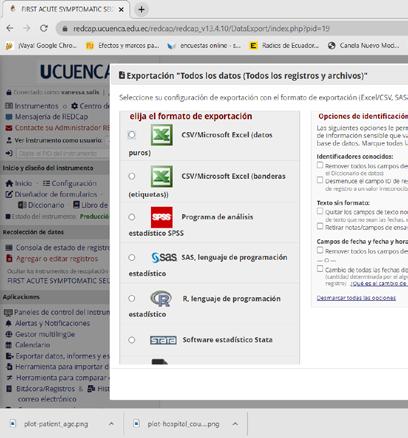This screenshot has height=438, width=408.
Task: Choose the R language export radio
Action: pos(132,298)
